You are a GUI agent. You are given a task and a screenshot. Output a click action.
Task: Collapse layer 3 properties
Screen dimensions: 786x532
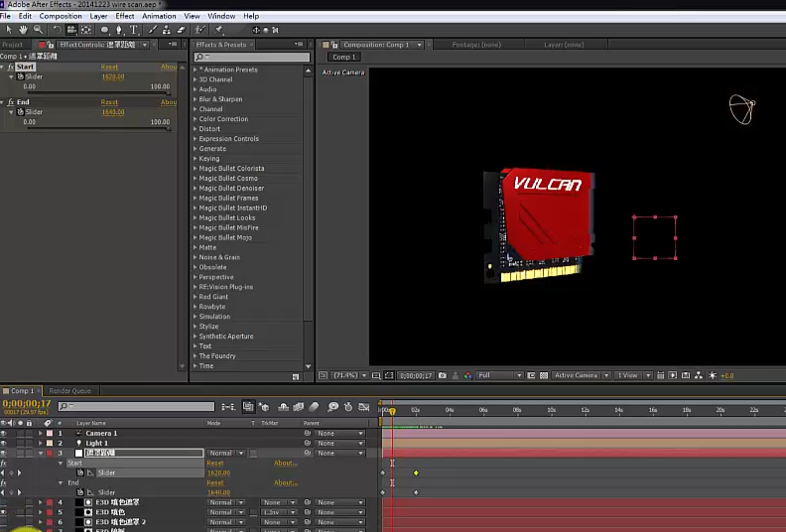click(x=40, y=453)
